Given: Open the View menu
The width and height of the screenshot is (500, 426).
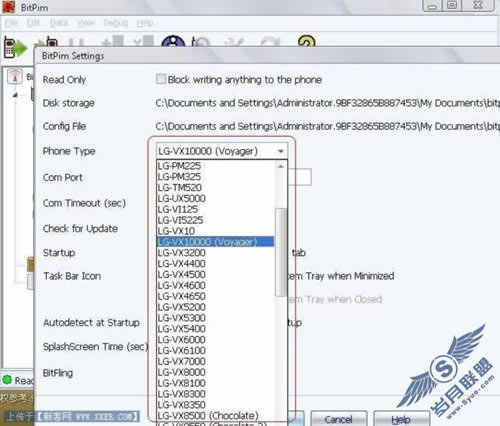Looking at the screenshot, I should point(86,23).
